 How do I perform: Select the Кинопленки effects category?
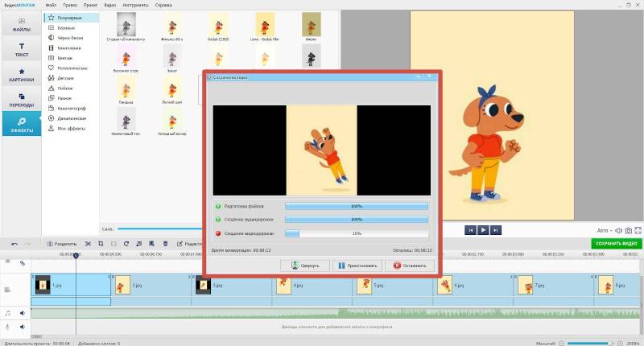click(72, 48)
